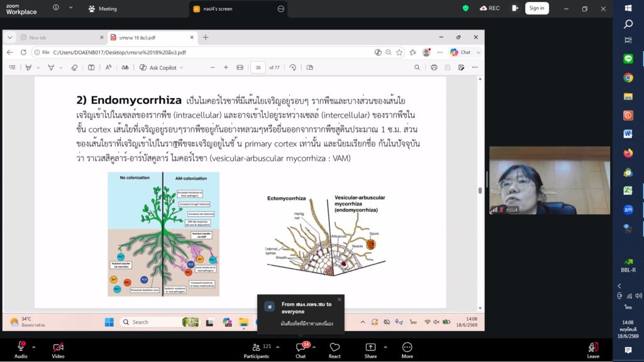Screen dimensions: 644x362
Task: Open shared screen options ellipsis
Action: pos(281,9)
